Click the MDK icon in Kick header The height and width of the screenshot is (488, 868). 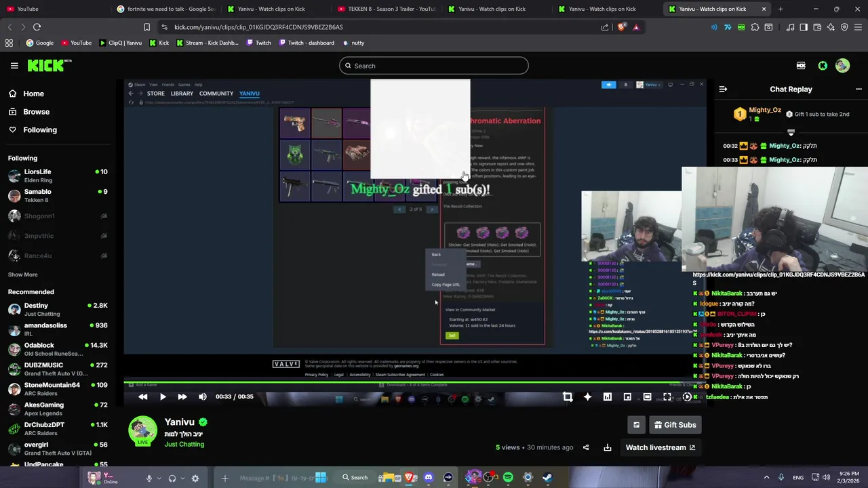click(x=801, y=66)
